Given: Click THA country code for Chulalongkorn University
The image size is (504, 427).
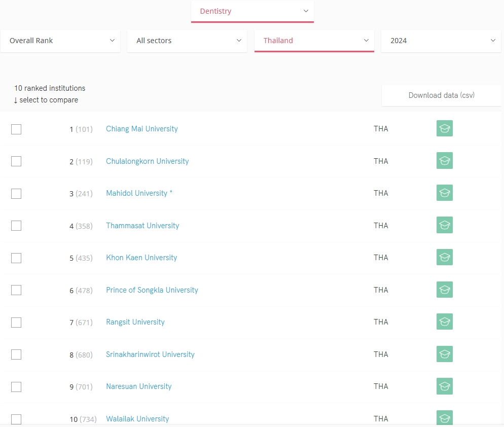Looking at the screenshot, I should click(x=381, y=161).
